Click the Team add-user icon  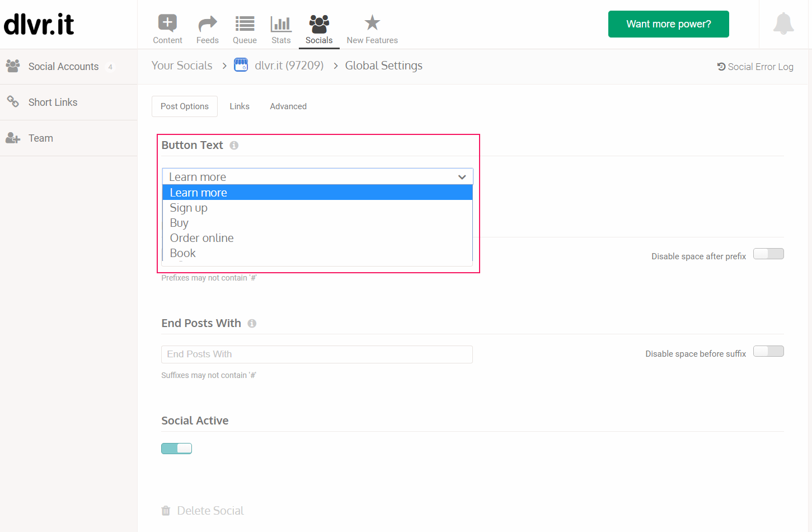(13, 138)
